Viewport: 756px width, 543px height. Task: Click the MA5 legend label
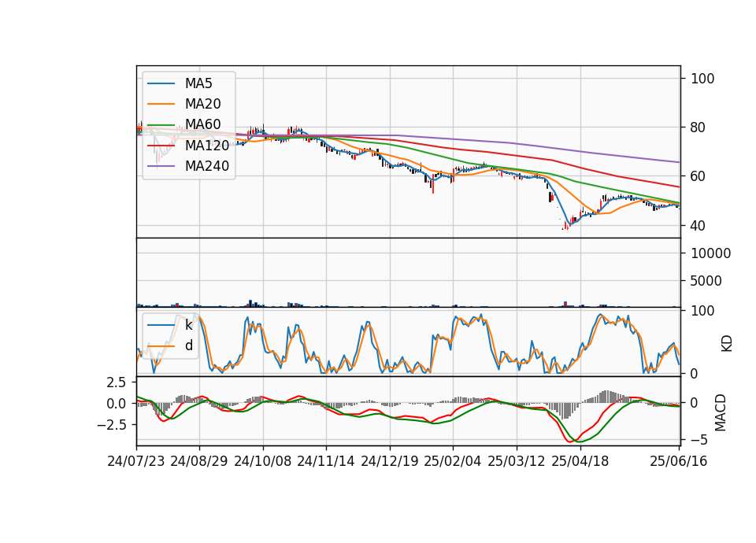198,83
